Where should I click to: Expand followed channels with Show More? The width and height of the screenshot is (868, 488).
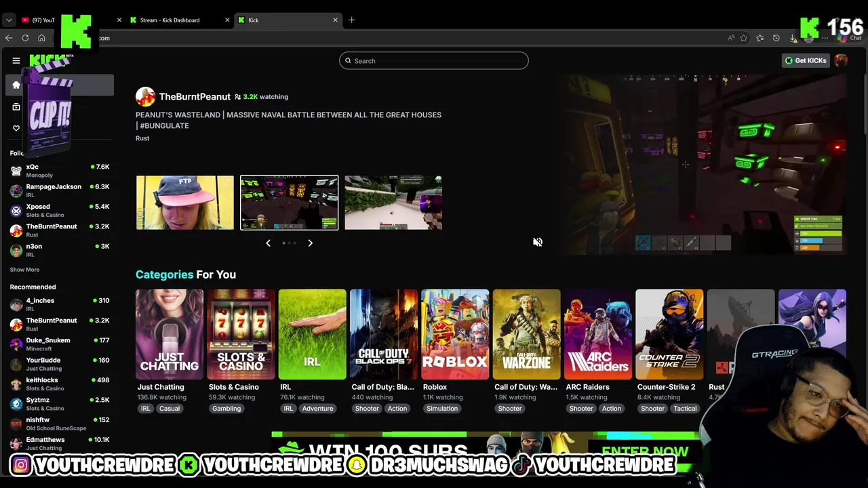pos(24,270)
